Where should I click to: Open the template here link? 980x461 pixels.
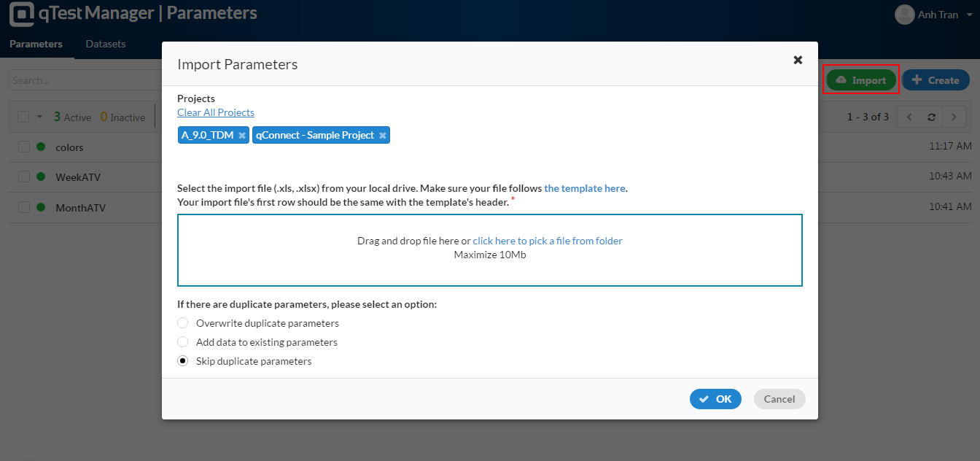[x=585, y=188]
